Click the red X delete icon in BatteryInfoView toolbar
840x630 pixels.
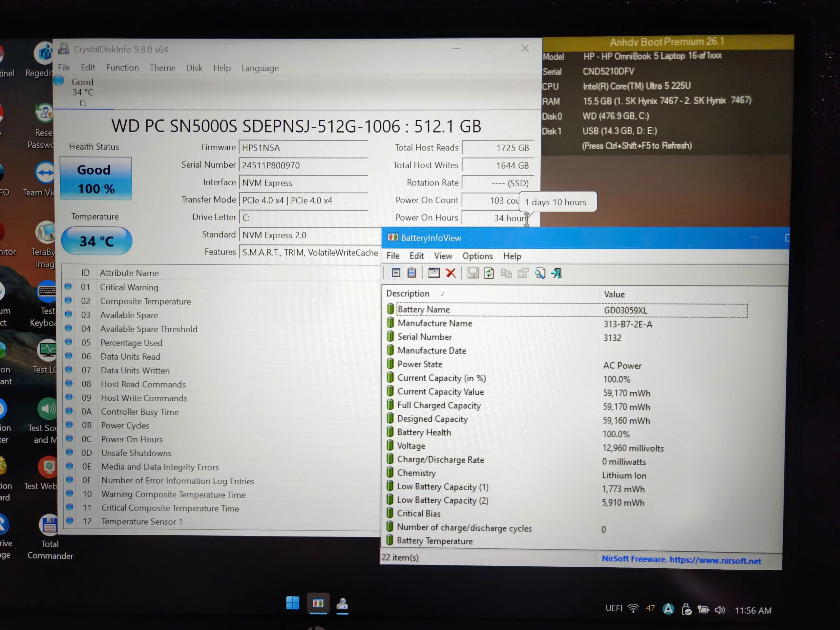tap(451, 273)
